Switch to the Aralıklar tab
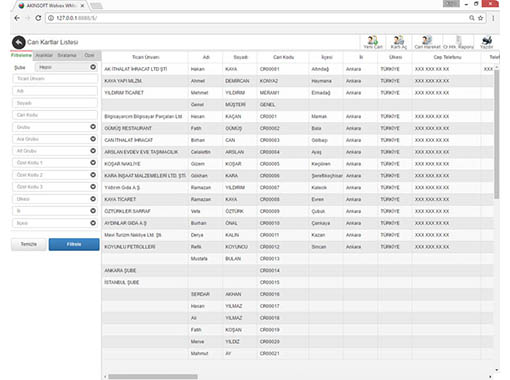 (44, 55)
